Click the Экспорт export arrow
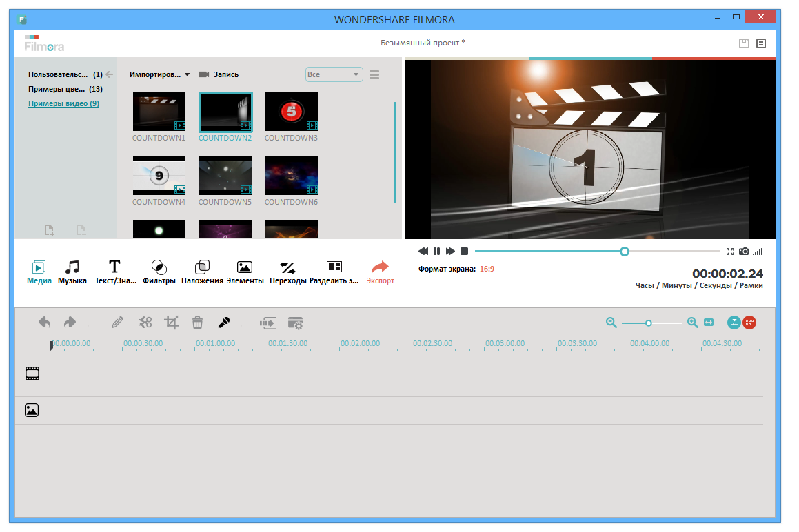Image resolution: width=799 pixels, height=532 pixels. click(380, 272)
